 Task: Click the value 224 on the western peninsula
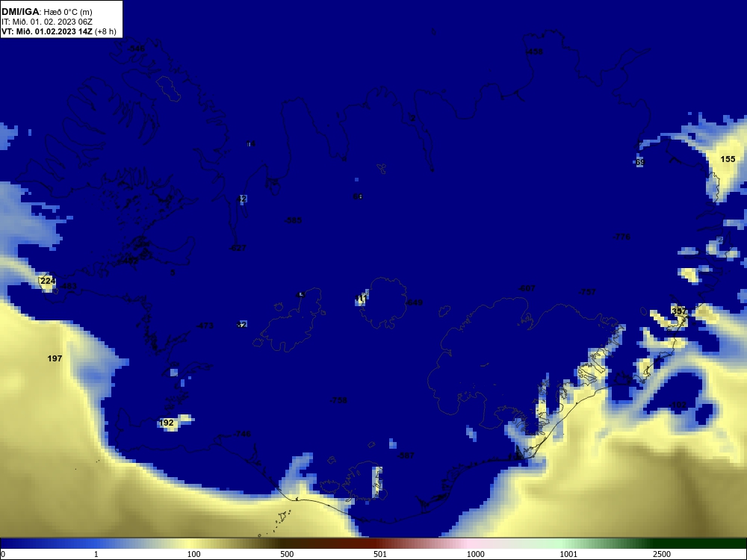tap(48, 281)
